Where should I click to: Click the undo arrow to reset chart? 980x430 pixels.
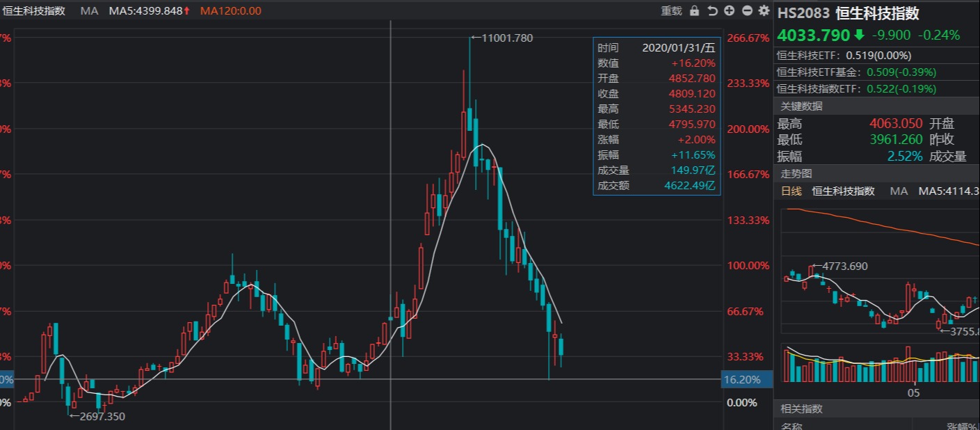pyautogui.click(x=712, y=11)
